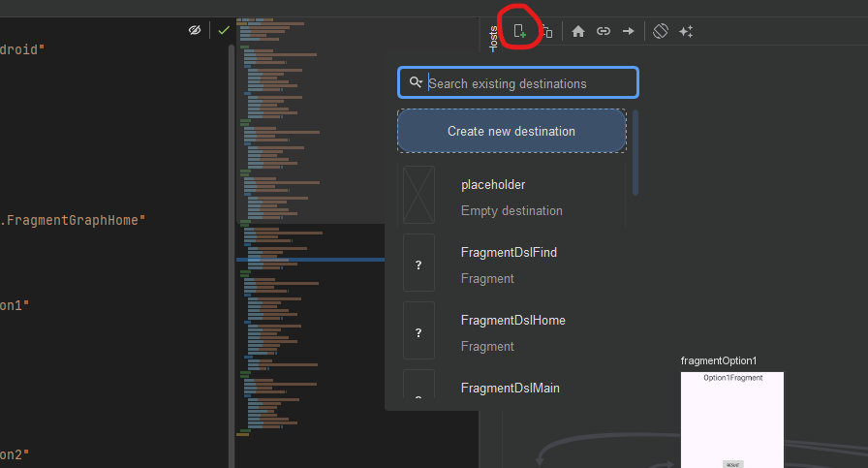This screenshot has width=868, height=468.
Task: Click the destination list scrollbar
Action: (x=635, y=152)
